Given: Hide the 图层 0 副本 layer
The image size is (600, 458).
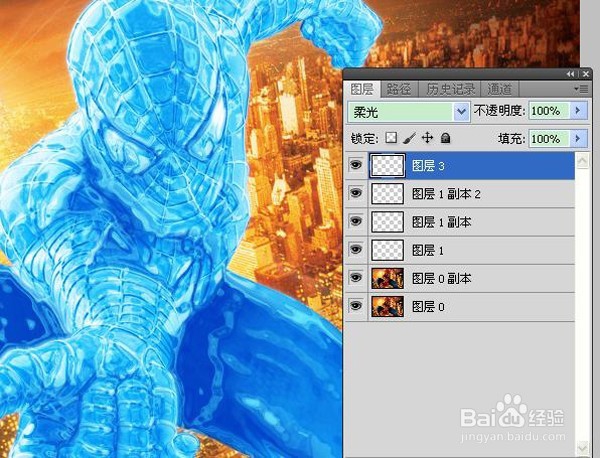Looking at the screenshot, I should [355, 278].
